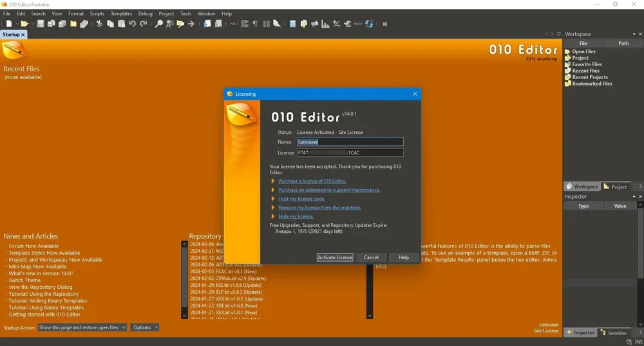
Task: Open the Startup Action dropdown
Action: tap(82, 327)
